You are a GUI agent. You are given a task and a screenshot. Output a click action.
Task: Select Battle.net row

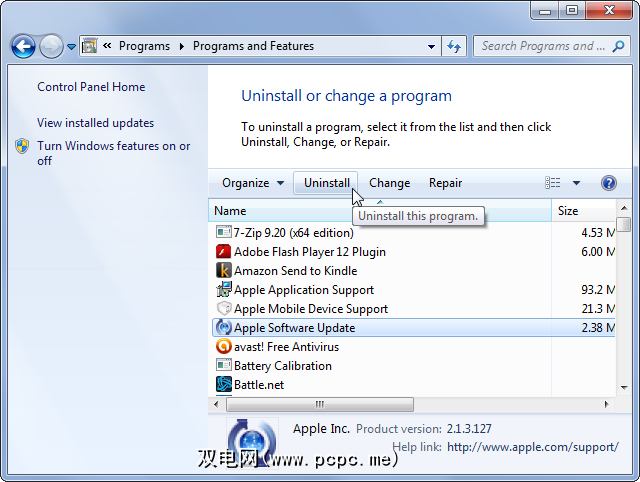[x=413, y=385]
